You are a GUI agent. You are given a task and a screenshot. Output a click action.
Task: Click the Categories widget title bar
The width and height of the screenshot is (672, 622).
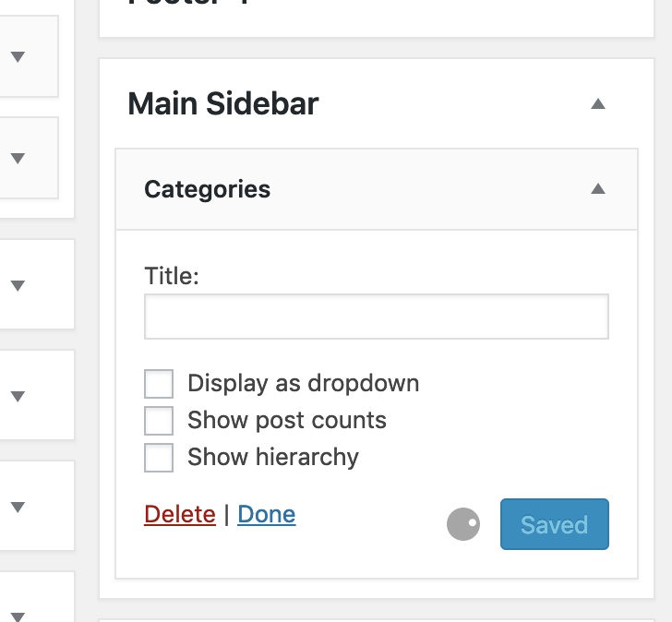point(377,189)
